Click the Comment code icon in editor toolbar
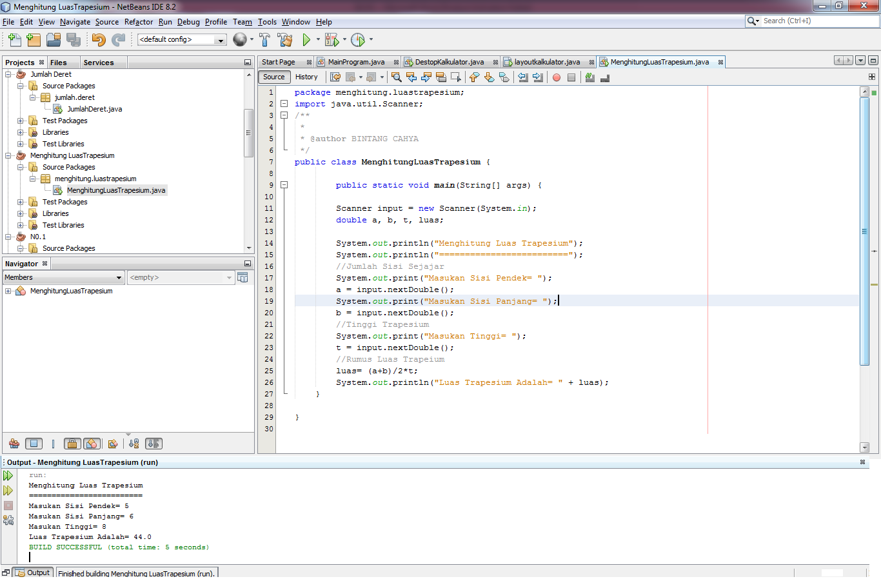 [x=589, y=77]
